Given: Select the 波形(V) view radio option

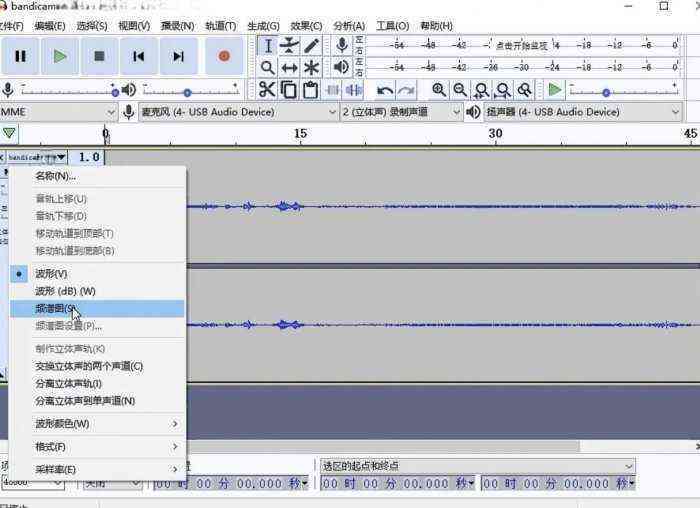Looking at the screenshot, I should point(97,274).
